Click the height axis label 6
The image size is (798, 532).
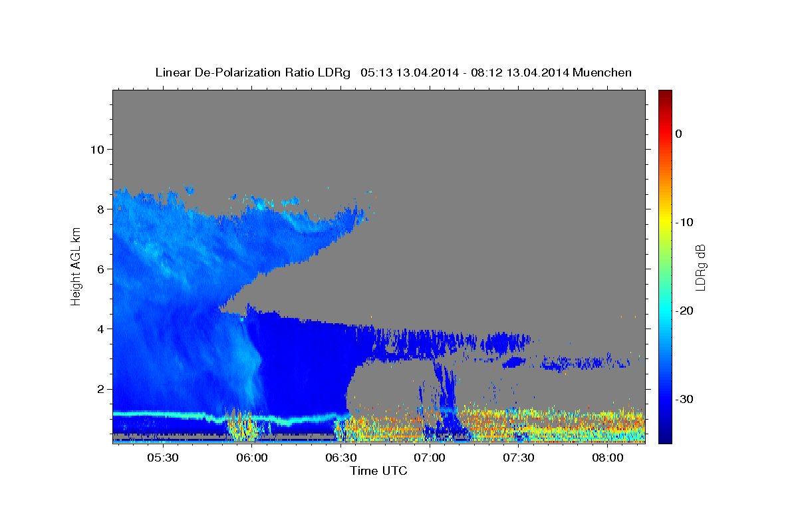100,269
